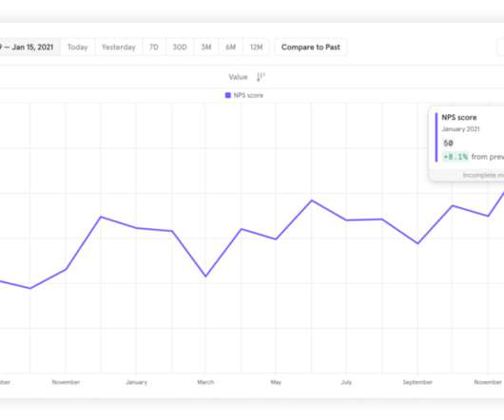Select the Today date preset
This screenshot has height=420, width=504.
[x=77, y=48]
